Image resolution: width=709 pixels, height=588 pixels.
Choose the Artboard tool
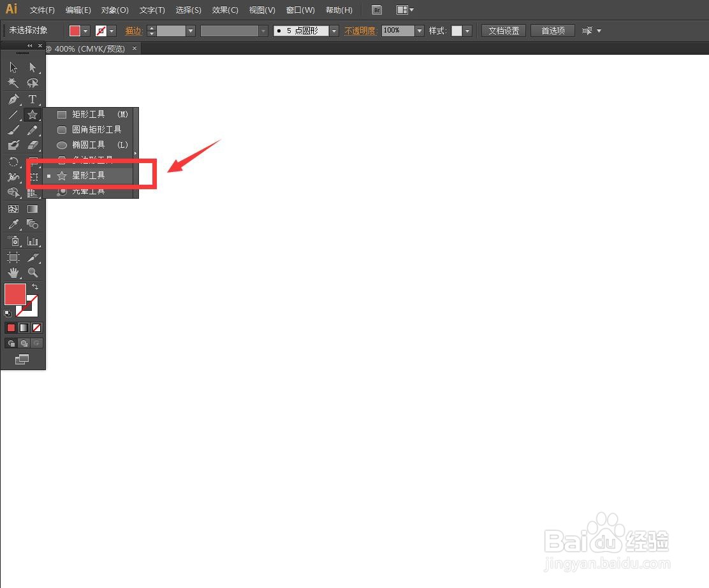[13, 257]
